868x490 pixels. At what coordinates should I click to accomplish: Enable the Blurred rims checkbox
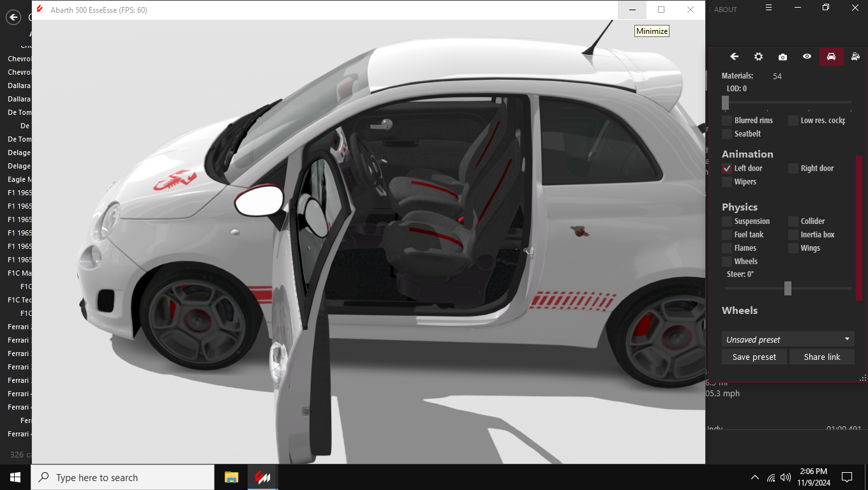pyautogui.click(x=727, y=121)
